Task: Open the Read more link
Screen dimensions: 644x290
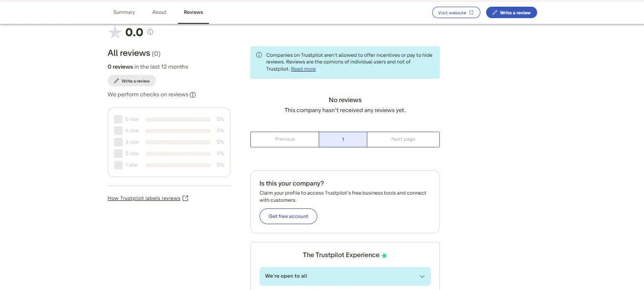Action: [303, 69]
